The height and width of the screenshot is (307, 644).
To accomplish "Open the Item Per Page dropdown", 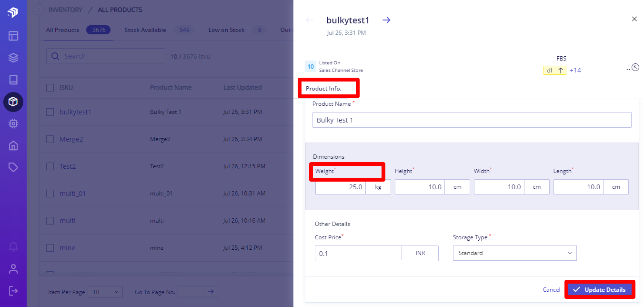I will coord(105,292).
